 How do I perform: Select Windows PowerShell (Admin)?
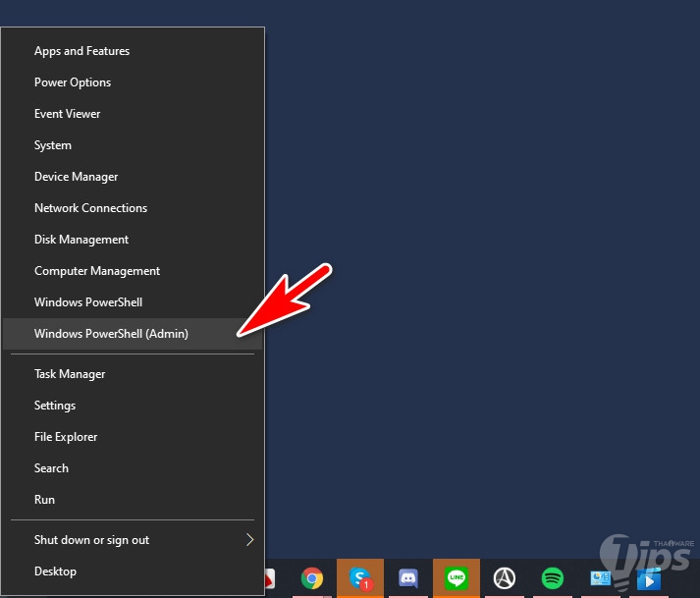pyautogui.click(x=133, y=334)
